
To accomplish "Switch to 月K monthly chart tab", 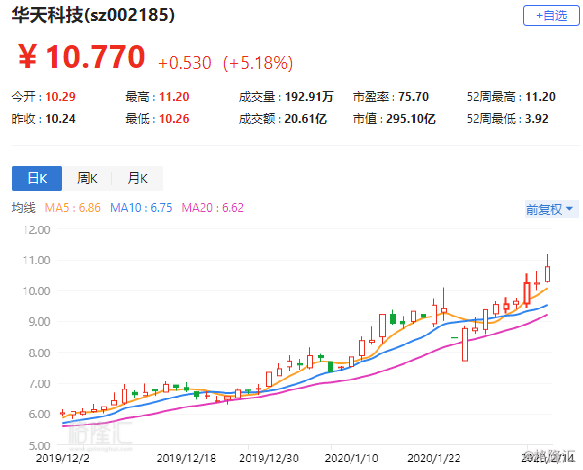I will [x=137, y=178].
